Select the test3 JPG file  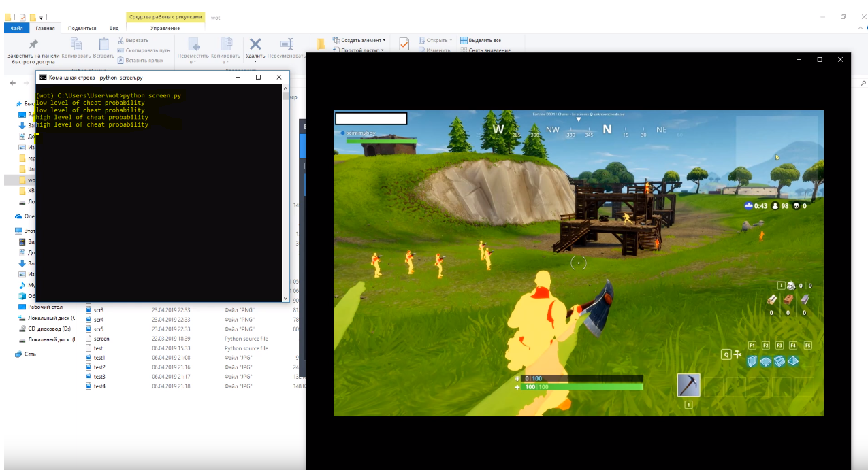[x=99, y=377]
